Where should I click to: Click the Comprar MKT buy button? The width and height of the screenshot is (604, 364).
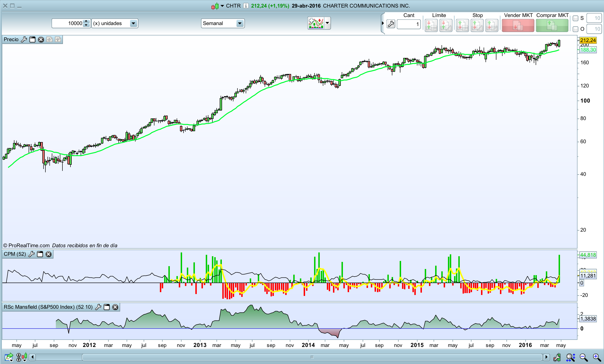coord(552,26)
